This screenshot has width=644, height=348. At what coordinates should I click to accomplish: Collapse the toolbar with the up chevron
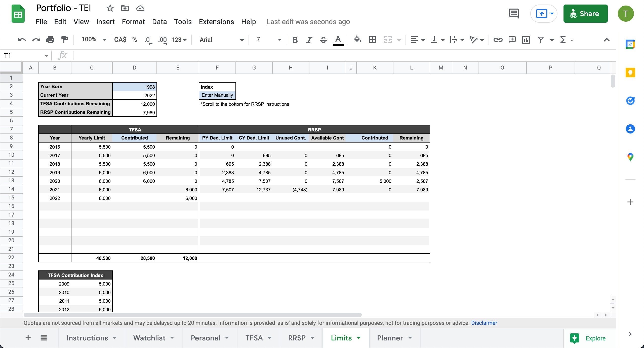coord(607,40)
